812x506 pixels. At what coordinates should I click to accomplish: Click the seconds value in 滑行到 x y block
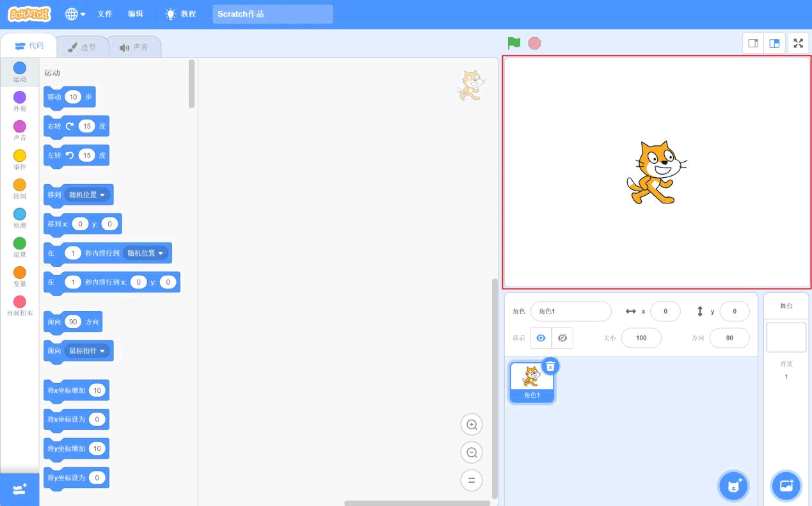(x=73, y=282)
